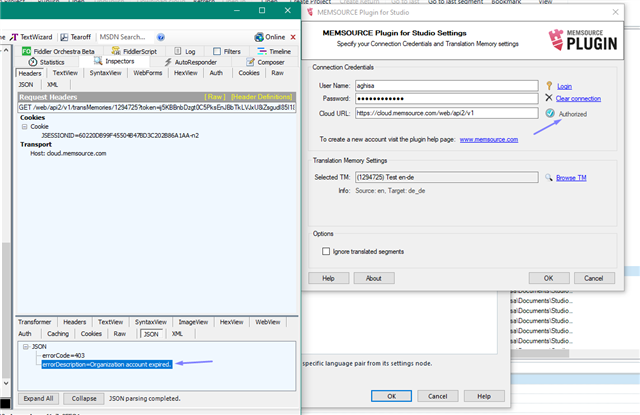Screen dimensions: 640x415
Task: Collapse the Cookie node in request headers
Action: 24,127
